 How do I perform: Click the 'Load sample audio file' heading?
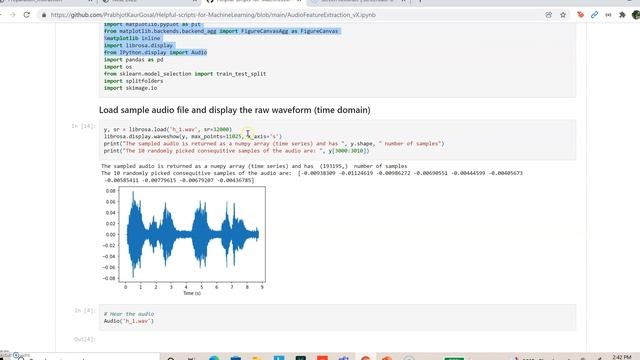tap(235, 110)
